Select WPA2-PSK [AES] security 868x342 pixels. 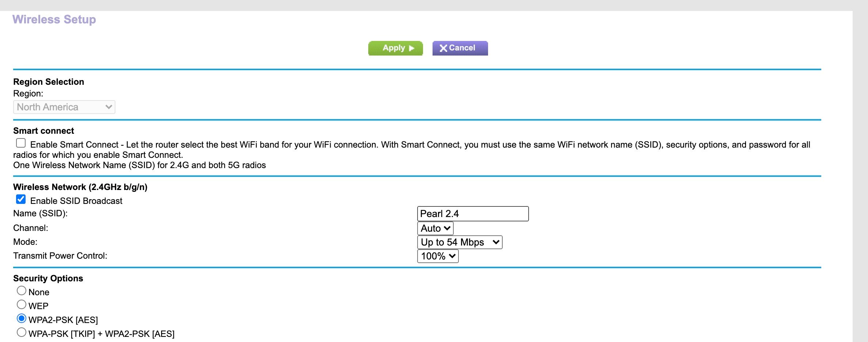[22, 318]
